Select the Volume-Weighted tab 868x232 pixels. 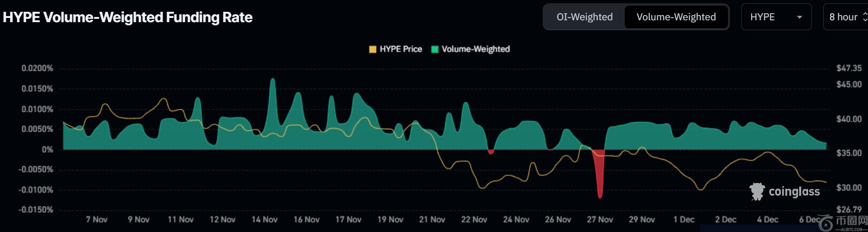tap(676, 17)
